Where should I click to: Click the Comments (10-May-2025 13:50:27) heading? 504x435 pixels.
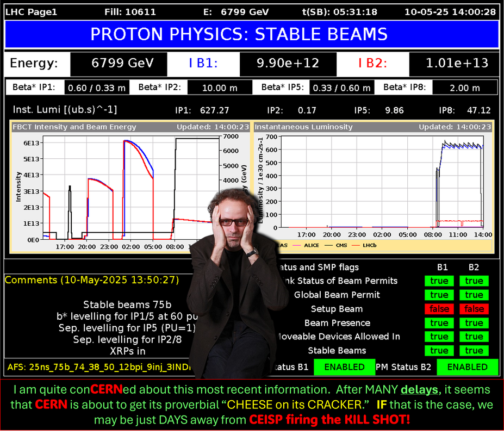tap(91, 279)
